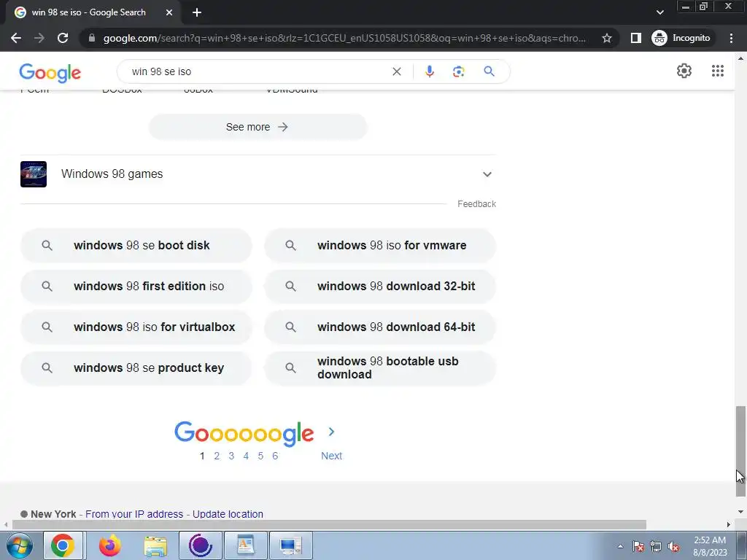Click the network tray icon
The image size is (747, 560).
656,546
